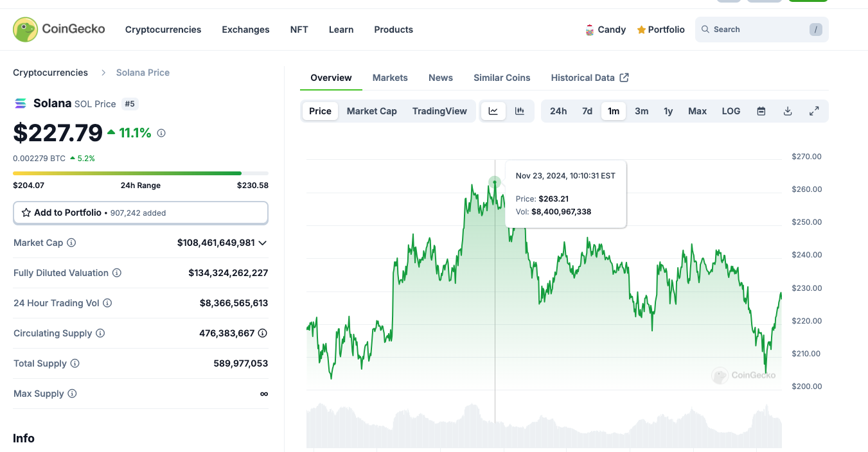868x452 pixels.
Task: Open the calendar date range picker
Action: point(761,111)
